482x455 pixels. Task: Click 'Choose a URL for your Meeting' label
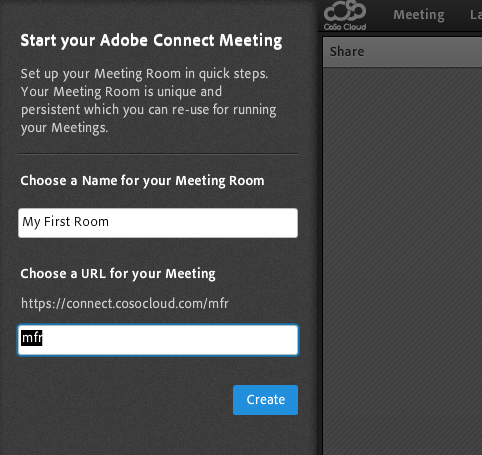coord(118,274)
